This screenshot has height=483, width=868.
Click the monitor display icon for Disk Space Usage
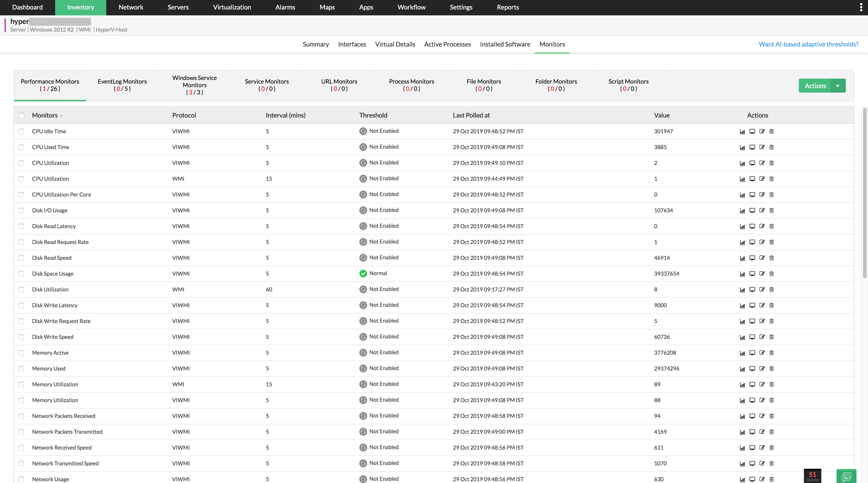[752, 274]
